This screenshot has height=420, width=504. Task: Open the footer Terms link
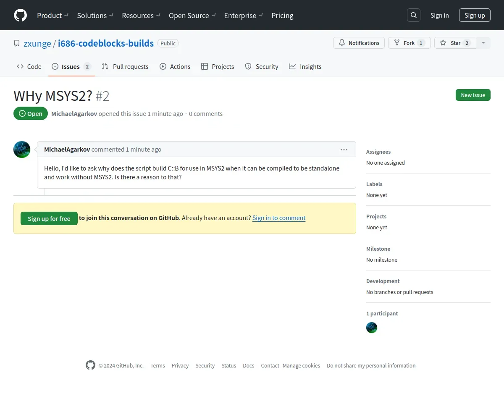[x=157, y=365]
